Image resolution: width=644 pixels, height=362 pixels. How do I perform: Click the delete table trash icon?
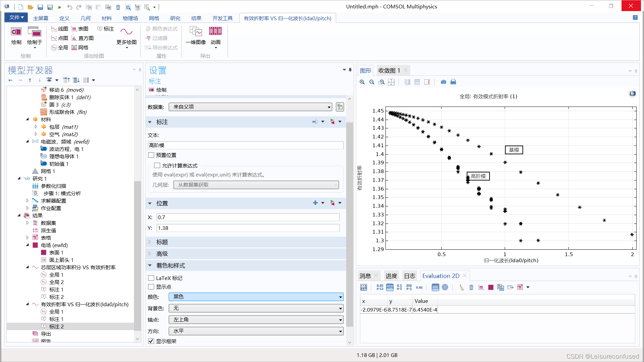(x=471, y=287)
